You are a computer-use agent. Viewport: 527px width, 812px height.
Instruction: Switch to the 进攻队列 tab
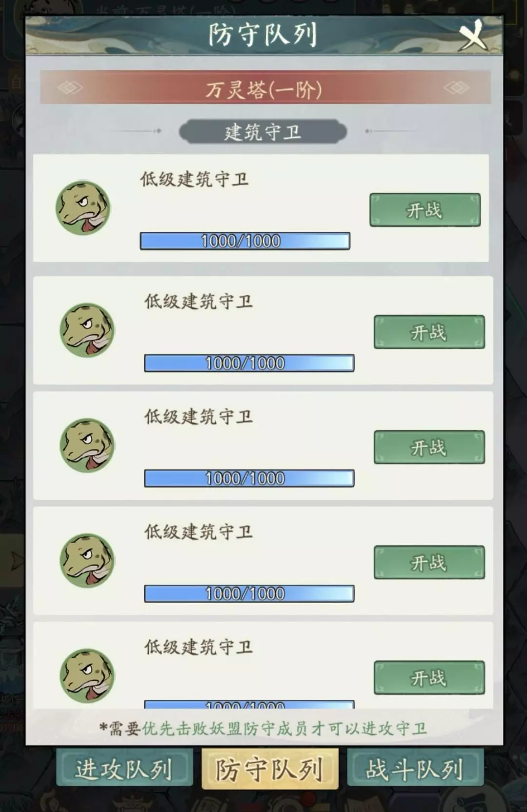click(124, 769)
